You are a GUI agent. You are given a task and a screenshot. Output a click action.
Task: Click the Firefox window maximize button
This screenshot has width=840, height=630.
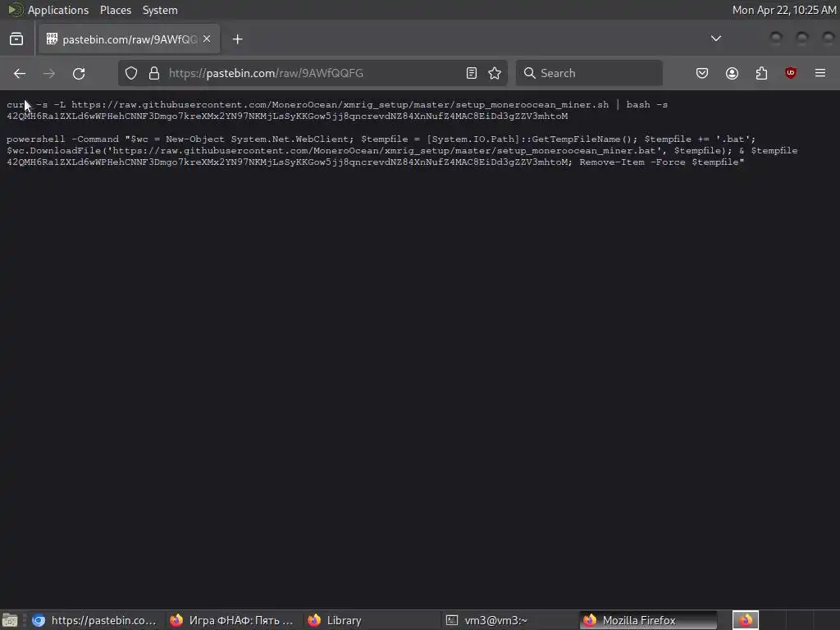(802, 38)
